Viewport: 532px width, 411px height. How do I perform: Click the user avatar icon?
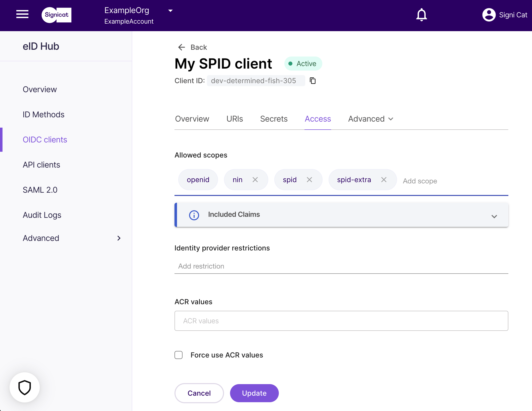pos(488,15)
